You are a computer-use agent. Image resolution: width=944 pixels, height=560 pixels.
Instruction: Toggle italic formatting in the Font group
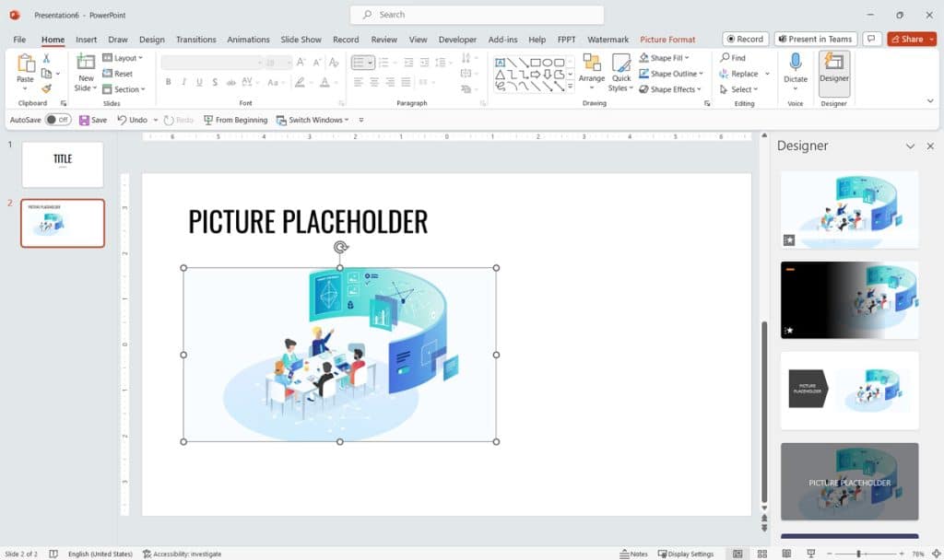[x=182, y=82]
